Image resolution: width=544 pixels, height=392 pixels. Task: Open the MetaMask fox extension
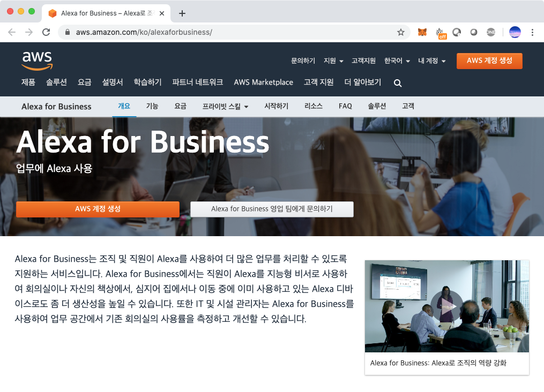coord(422,32)
